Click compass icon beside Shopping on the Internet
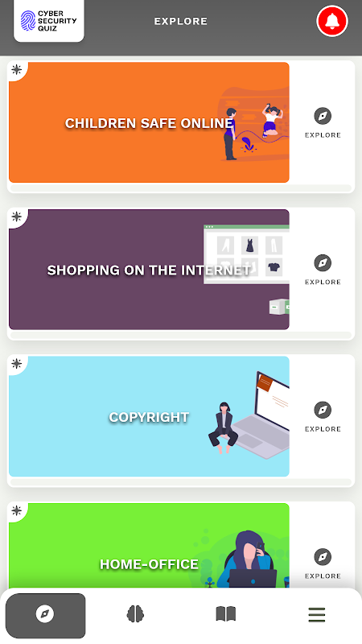Screen dimensions: 362x644 323,263
